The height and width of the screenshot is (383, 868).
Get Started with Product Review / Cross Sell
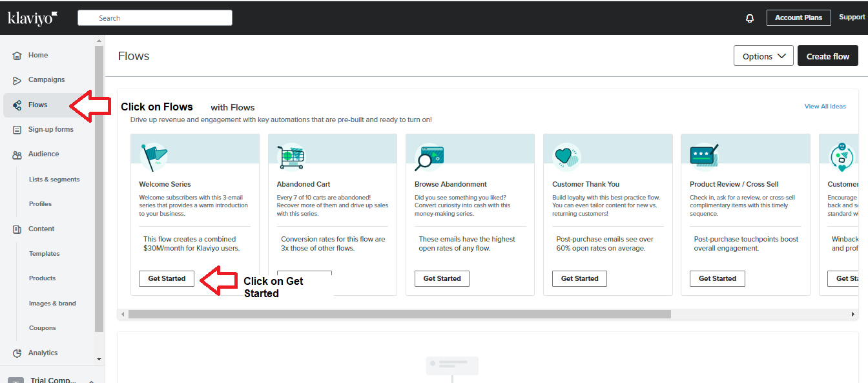(x=717, y=279)
